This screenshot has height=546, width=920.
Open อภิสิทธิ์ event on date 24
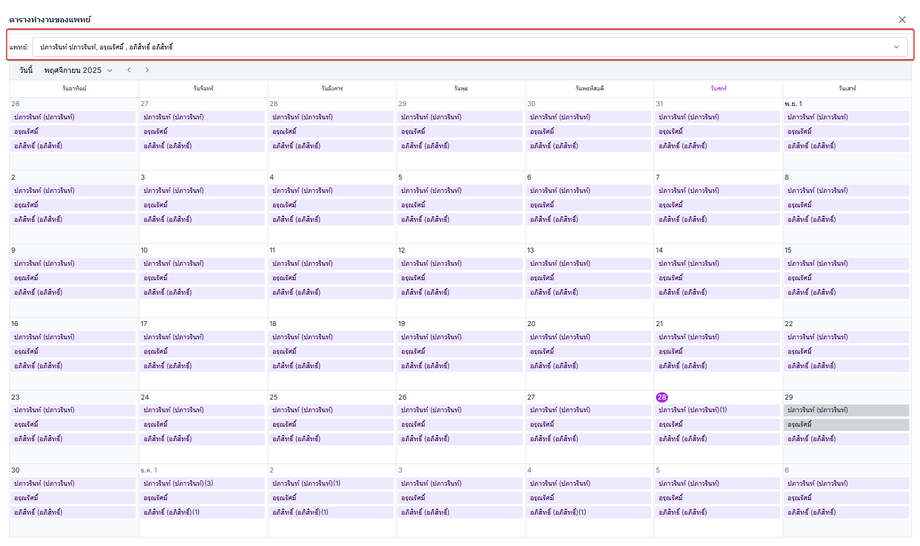(x=203, y=439)
